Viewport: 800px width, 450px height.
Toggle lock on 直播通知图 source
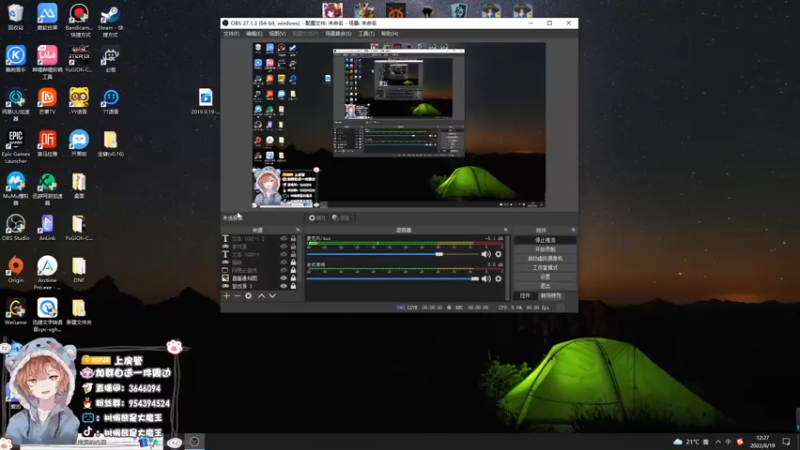click(x=293, y=278)
